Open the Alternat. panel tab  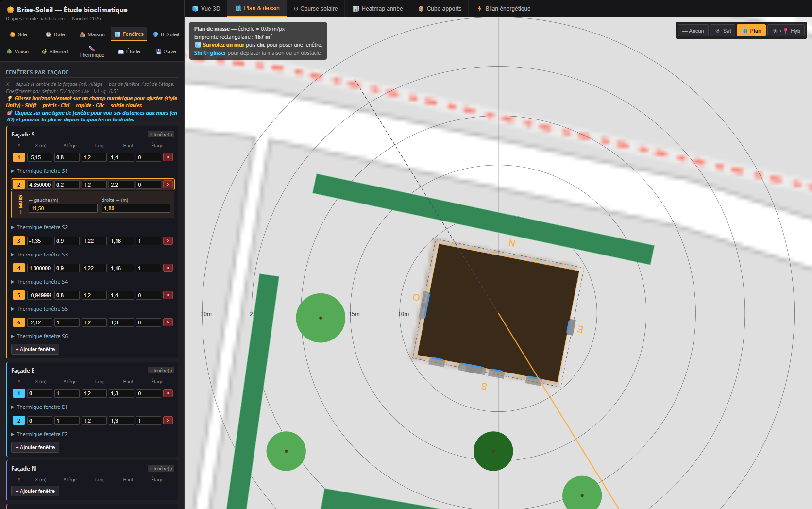click(55, 51)
